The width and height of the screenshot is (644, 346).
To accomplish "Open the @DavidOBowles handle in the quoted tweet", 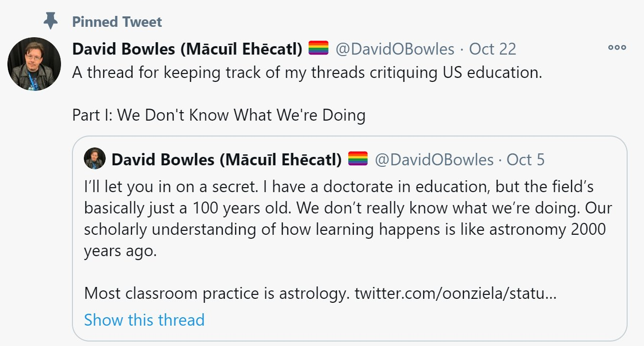I will pyautogui.click(x=434, y=159).
